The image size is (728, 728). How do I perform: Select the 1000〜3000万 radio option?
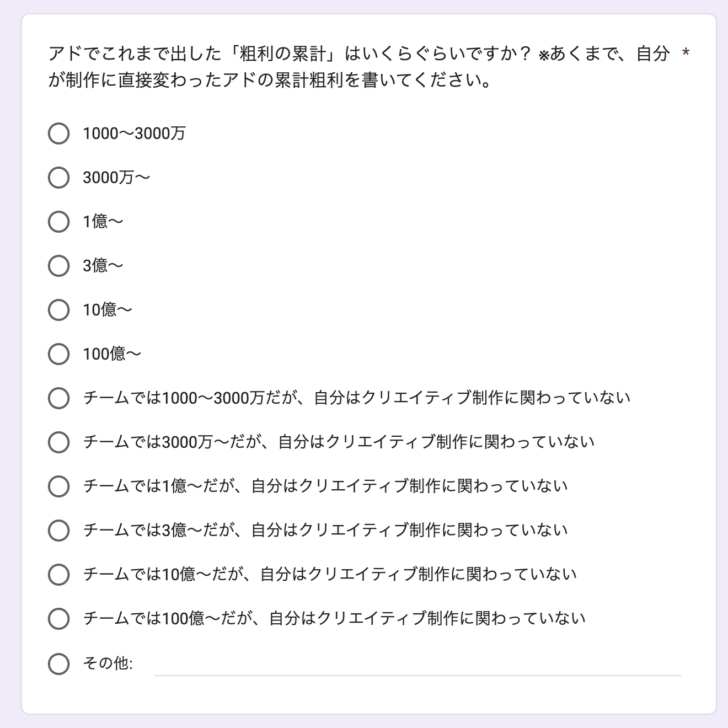(58, 133)
